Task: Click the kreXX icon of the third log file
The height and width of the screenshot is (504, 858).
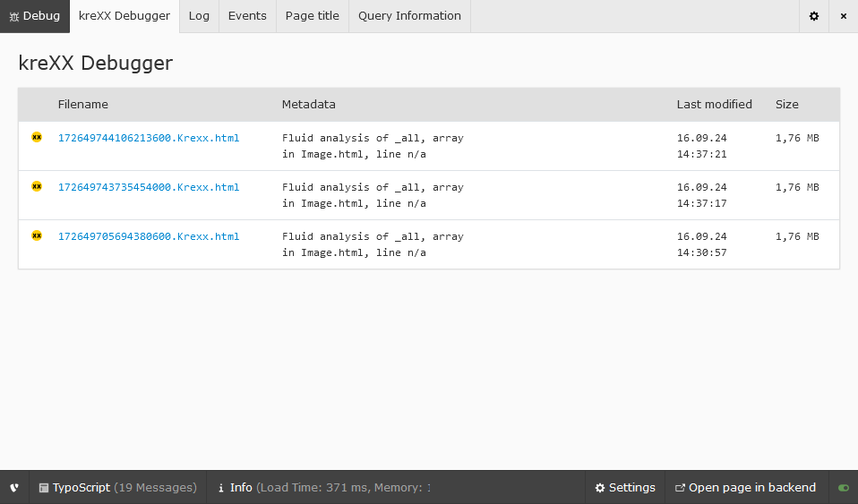Action: tap(37, 235)
